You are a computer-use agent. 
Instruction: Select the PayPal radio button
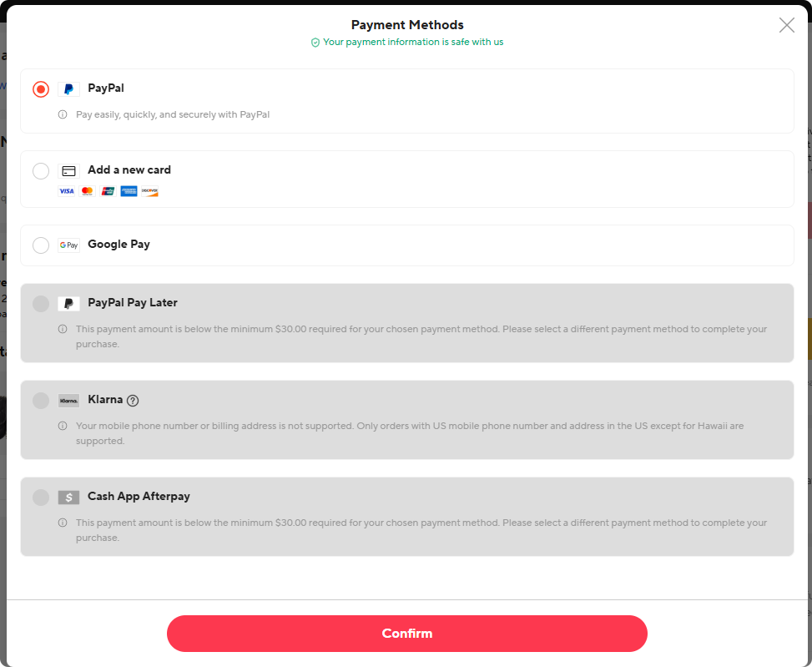41,88
